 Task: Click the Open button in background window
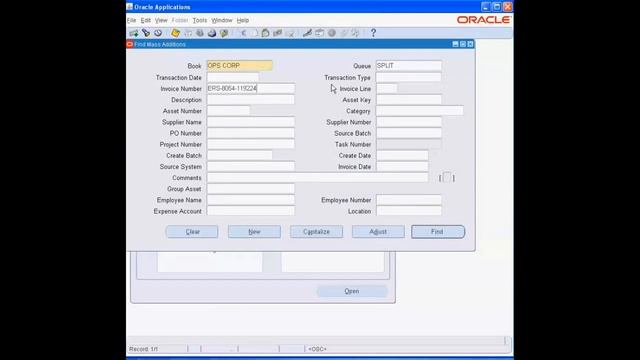coord(352,291)
